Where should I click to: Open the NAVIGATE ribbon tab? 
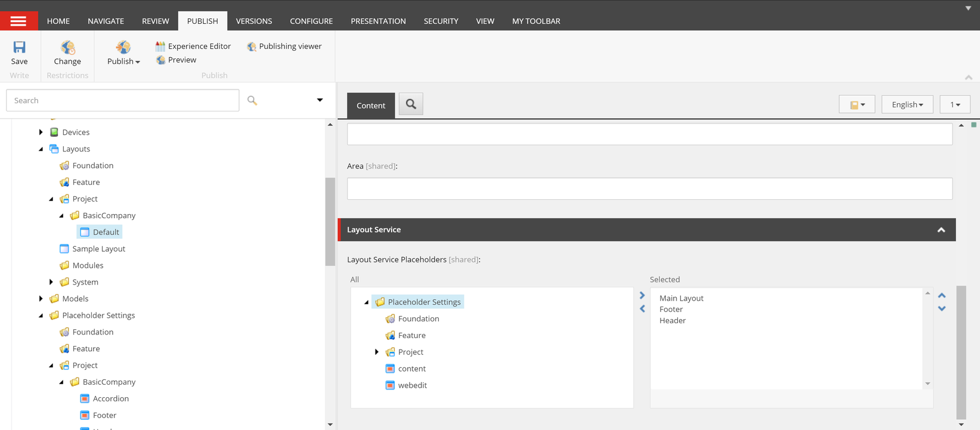tap(106, 21)
